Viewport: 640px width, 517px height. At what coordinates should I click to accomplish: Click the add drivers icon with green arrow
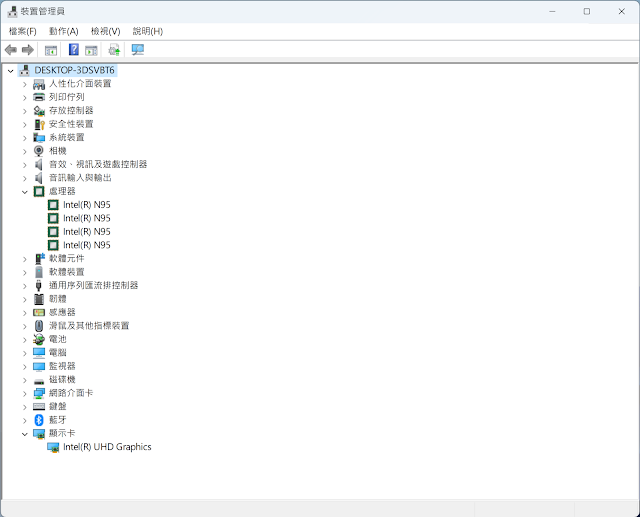point(114,50)
